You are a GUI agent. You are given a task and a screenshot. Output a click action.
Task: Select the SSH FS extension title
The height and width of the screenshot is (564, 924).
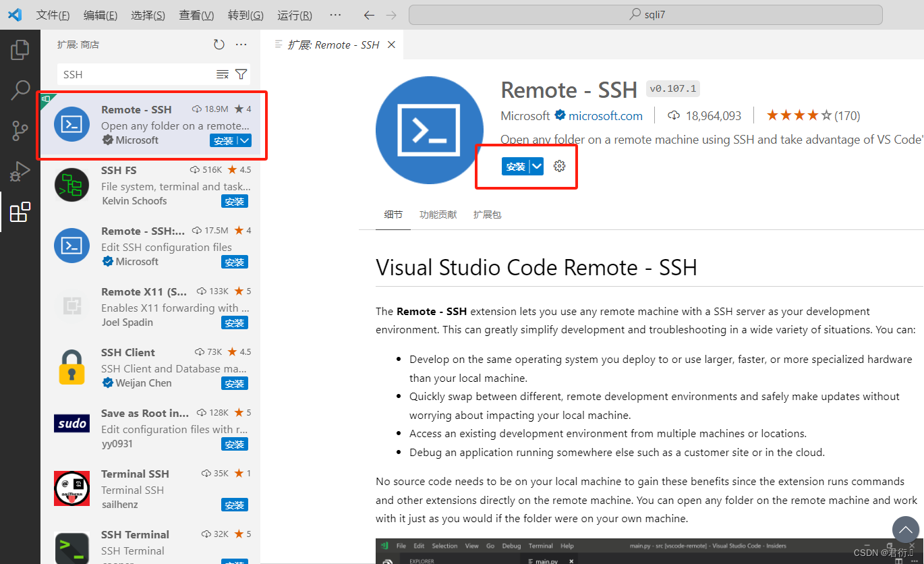coord(119,170)
